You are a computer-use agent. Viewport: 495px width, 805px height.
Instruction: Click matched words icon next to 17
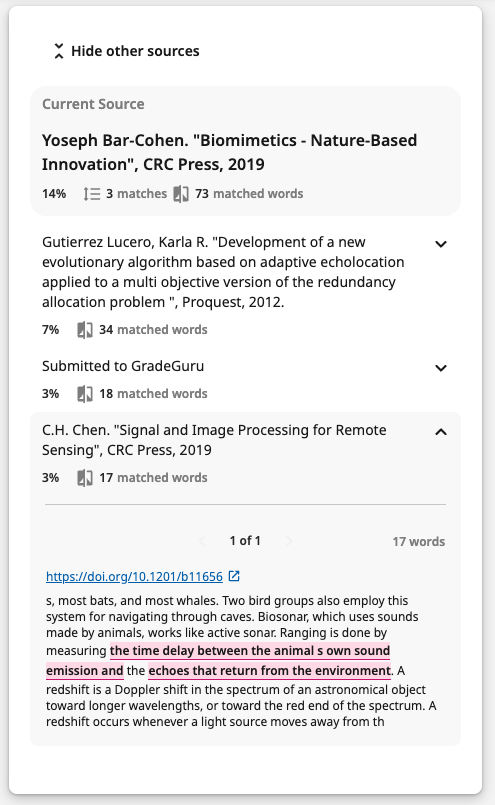pyautogui.click(x=85, y=478)
